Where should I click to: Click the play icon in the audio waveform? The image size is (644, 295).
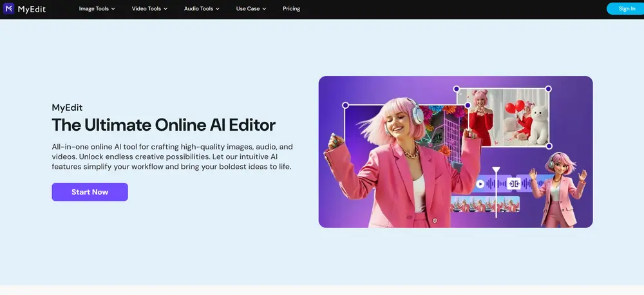coord(480,184)
